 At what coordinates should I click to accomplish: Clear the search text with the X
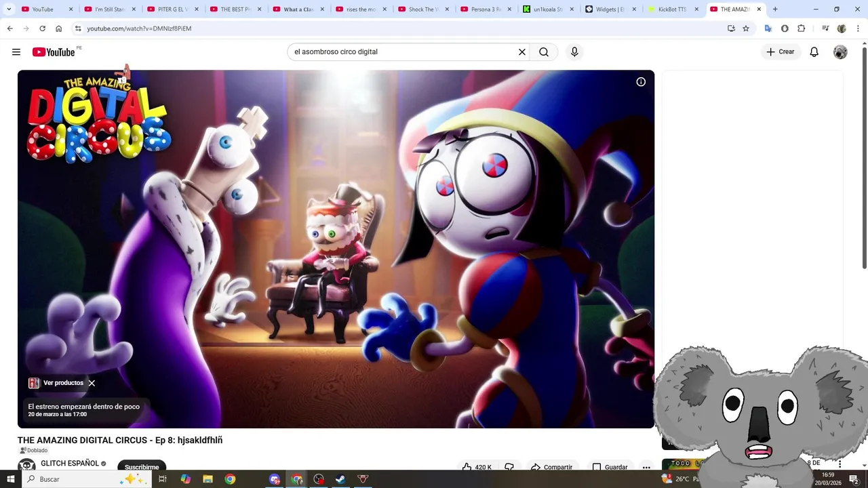pyautogui.click(x=522, y=52)
